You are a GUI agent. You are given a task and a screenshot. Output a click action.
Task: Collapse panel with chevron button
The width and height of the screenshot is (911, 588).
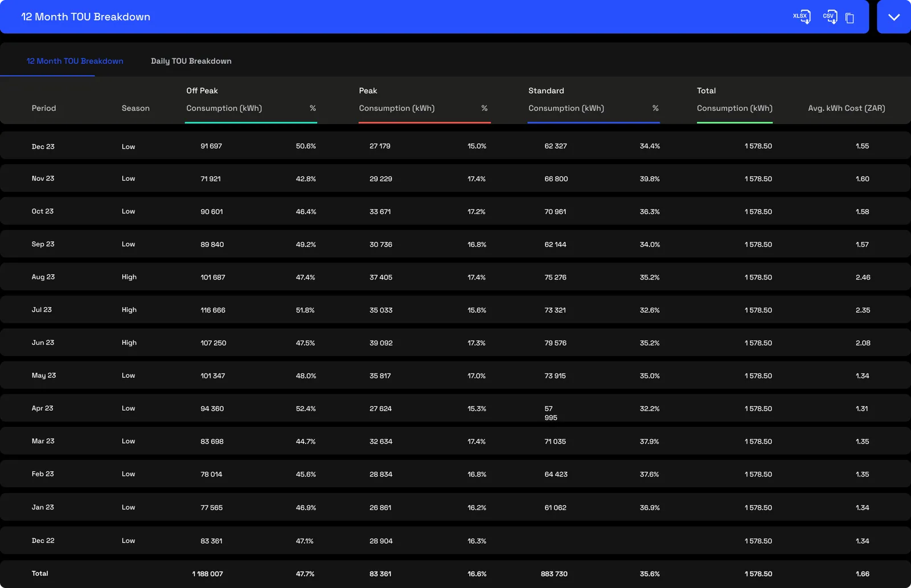[894, 17]
